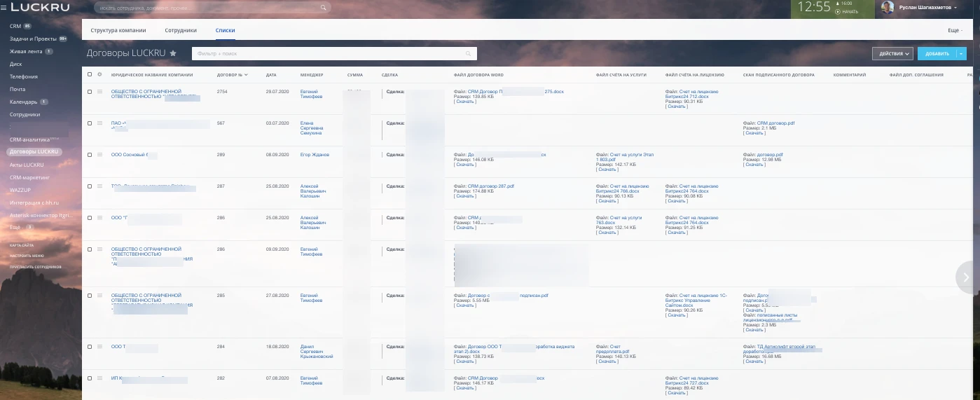Open row actions menu for contract 289
The width and height of the screenshot is (980, 400).
click(x=99, y=155)
